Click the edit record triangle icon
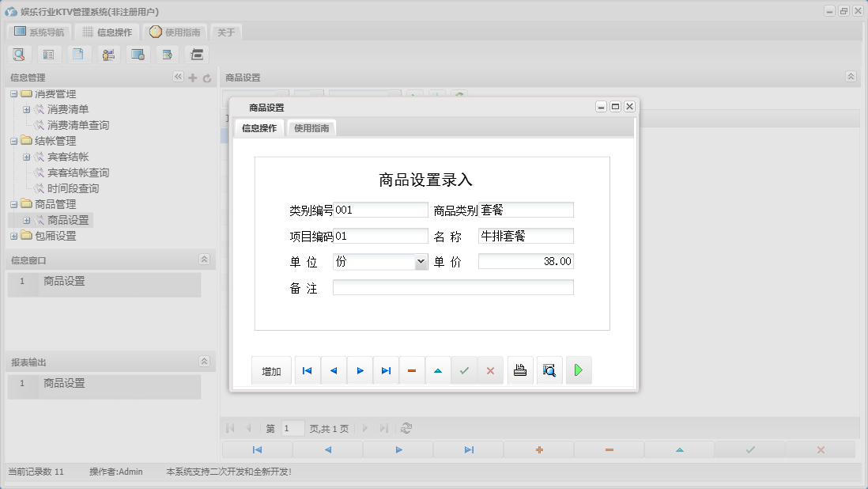The image size is (868, 489). tap(437, 370)
